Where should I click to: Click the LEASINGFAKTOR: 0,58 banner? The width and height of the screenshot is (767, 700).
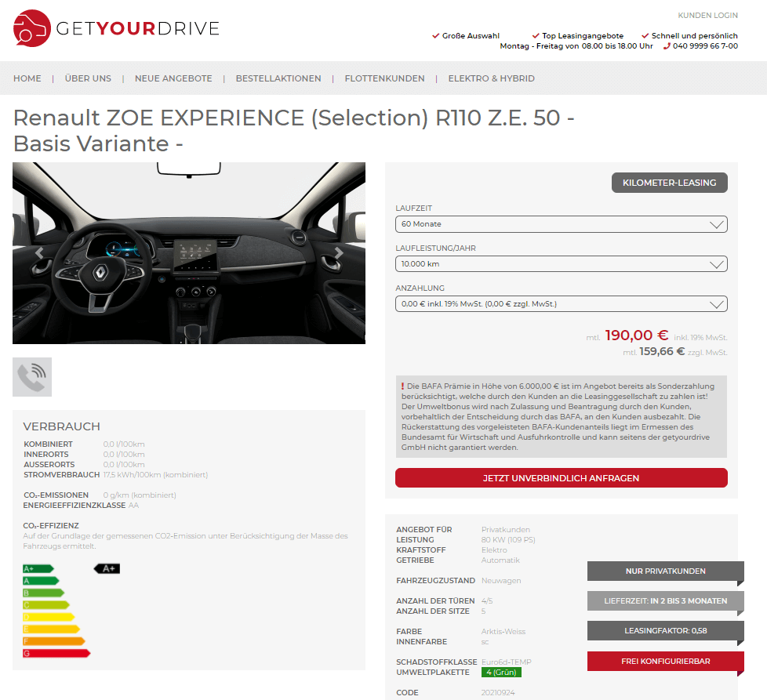pyautogui.click(x=665, y=630)
